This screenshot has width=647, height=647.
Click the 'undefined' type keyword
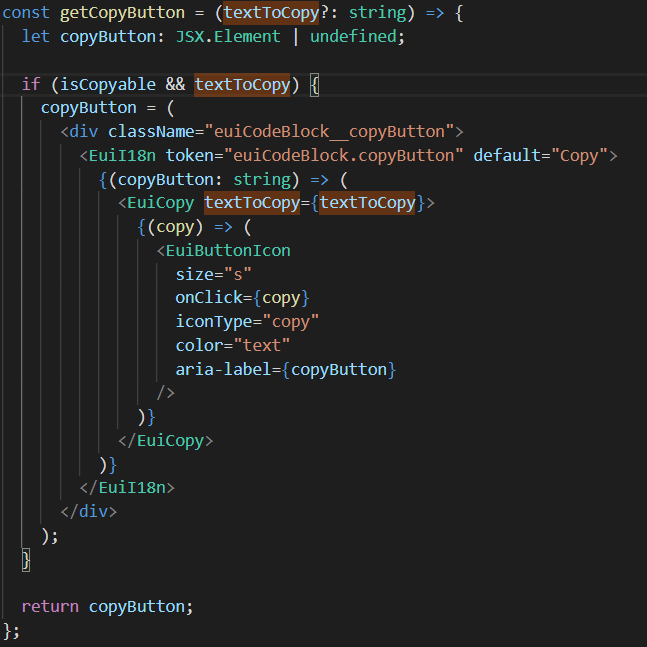tap(353, 36)
